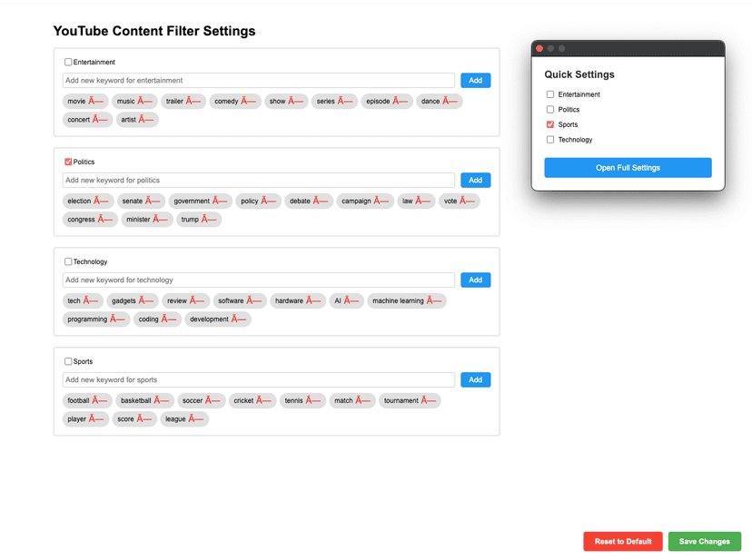Image resolution: width=752 pixels, height=560 pixels.
Task: Remove the 'machine learning' keyword tag
Action: [x=434, y=301]
